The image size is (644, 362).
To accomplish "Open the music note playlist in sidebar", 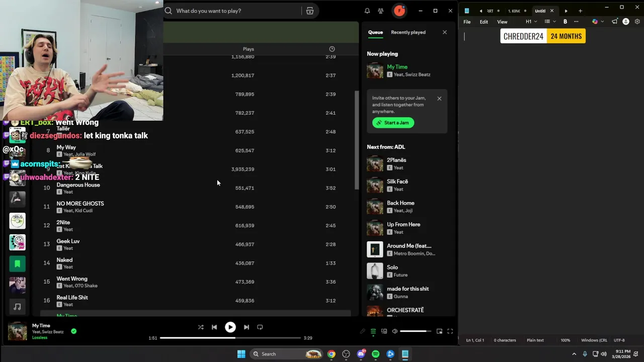I will click(17, 307).
